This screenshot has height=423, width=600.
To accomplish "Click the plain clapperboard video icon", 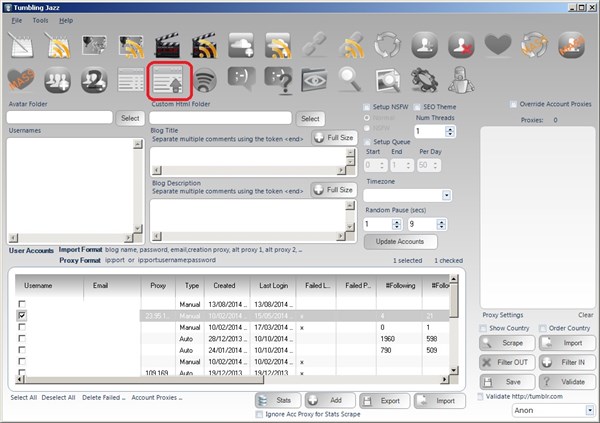I will (x=168, y=45).
